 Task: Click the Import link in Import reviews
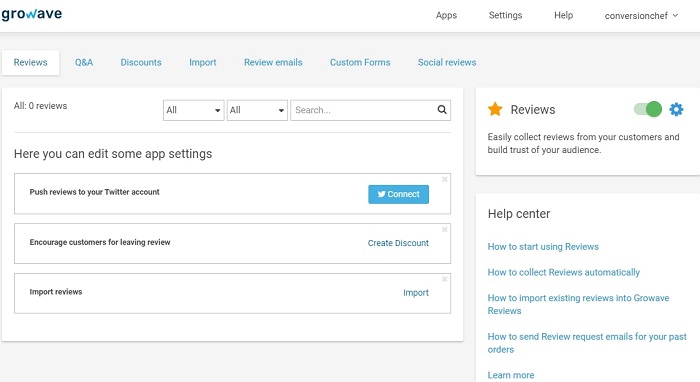pos(416,293)
